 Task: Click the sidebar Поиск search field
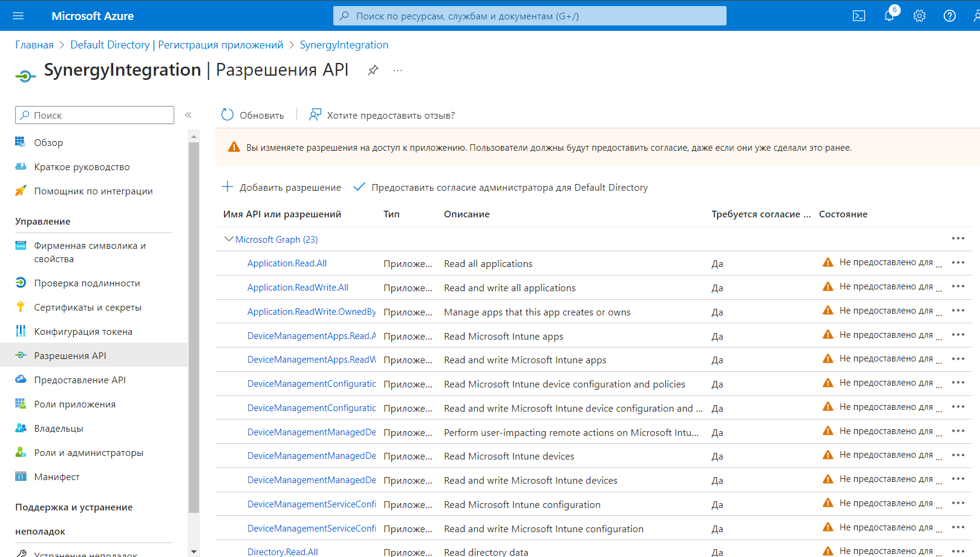point(94,115)
